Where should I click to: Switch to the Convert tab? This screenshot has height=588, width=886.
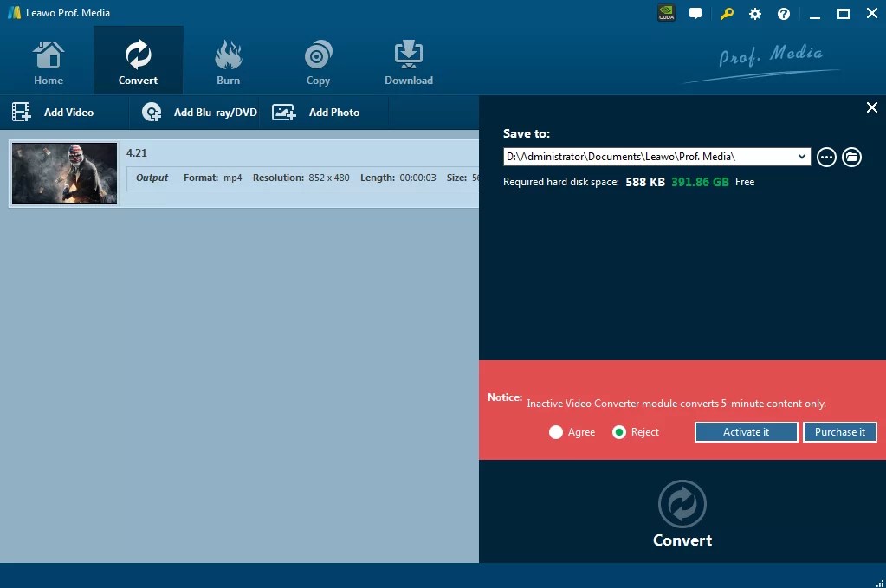(x=138, y=59)
